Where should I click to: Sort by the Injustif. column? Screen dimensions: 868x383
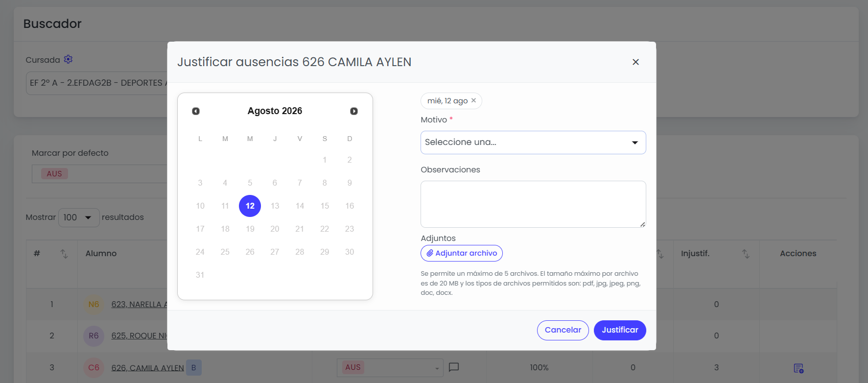tap(746, 254)
